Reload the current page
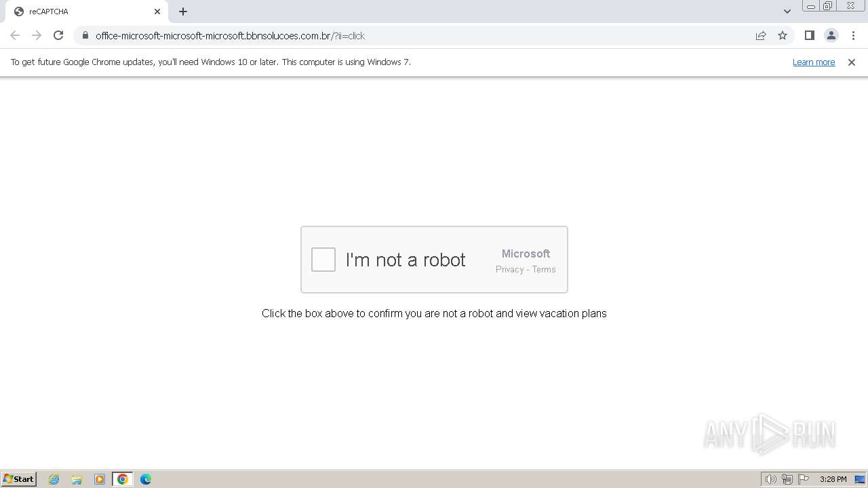This screenshot has height=488, width=868. (58, 35)
